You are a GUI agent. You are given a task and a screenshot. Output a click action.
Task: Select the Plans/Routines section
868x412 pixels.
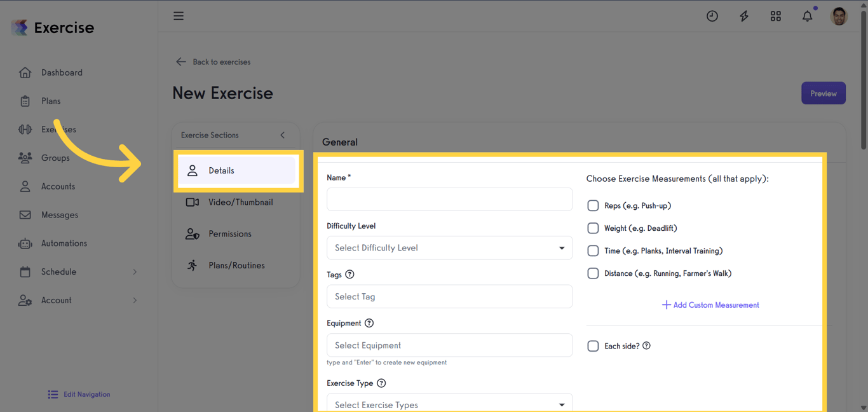pyautogui.click(x=236, y=265)
